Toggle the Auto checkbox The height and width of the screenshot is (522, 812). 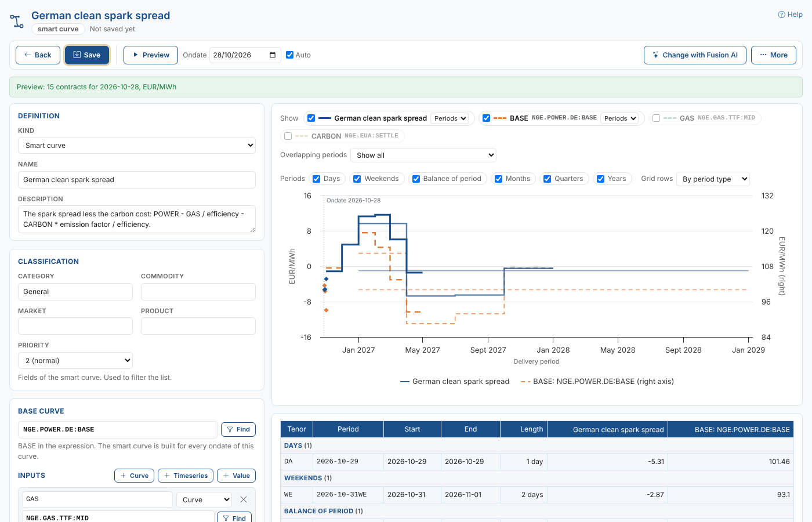289,55
